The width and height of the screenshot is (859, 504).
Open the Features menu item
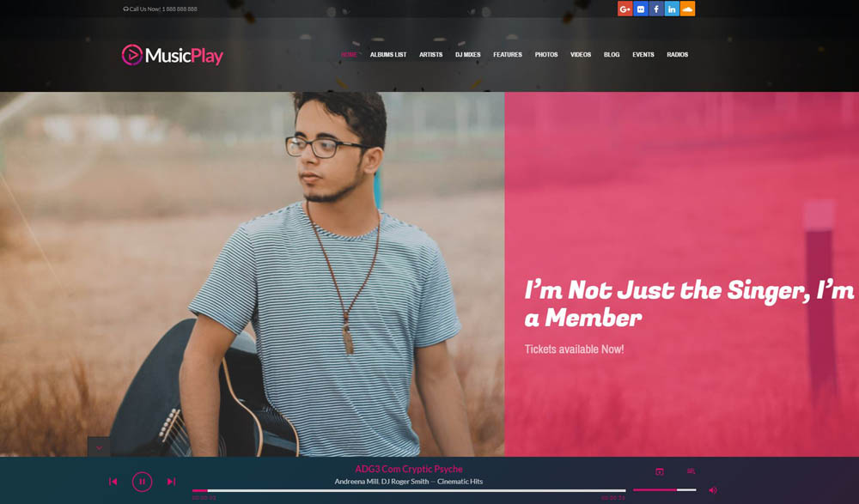click(x=508, y=55)
